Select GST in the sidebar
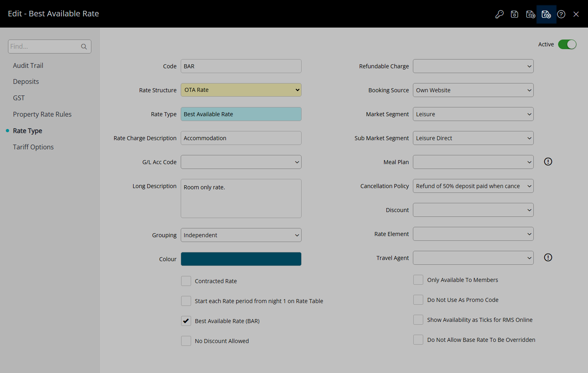Screen dimensions: 588x373 tap(19, 98)
